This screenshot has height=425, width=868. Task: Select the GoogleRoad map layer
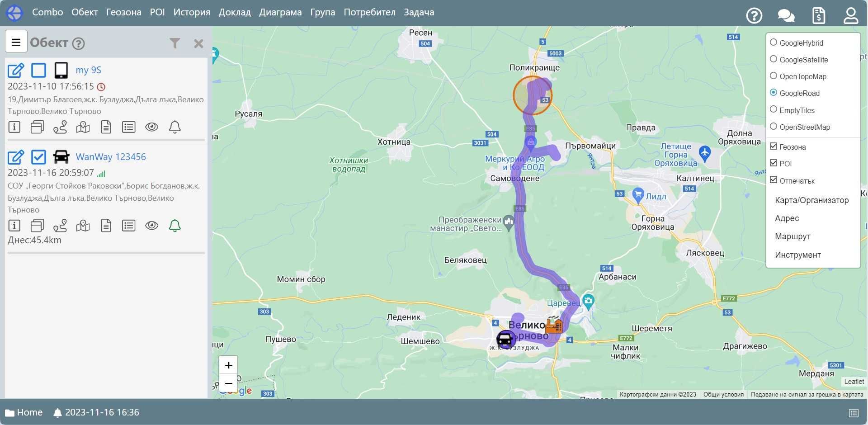pyautogui.click(x=774, y=93)
